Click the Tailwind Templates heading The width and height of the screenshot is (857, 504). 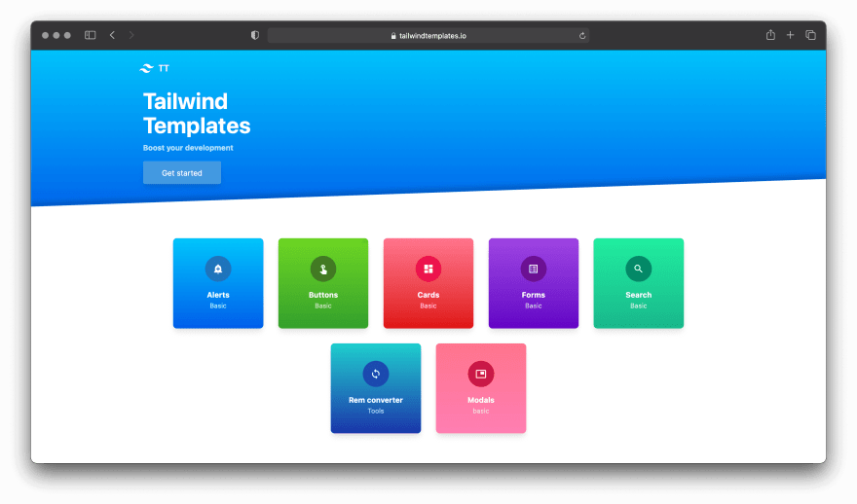197,114
